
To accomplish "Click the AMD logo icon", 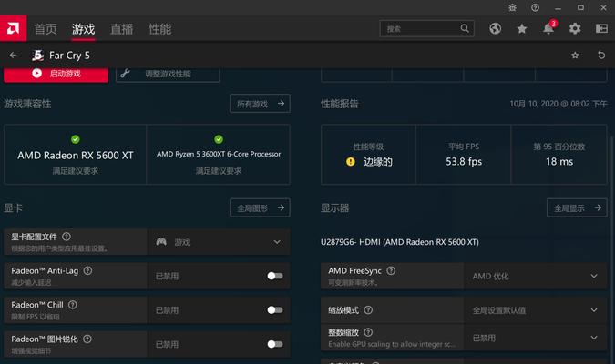I will pos(13,28).
